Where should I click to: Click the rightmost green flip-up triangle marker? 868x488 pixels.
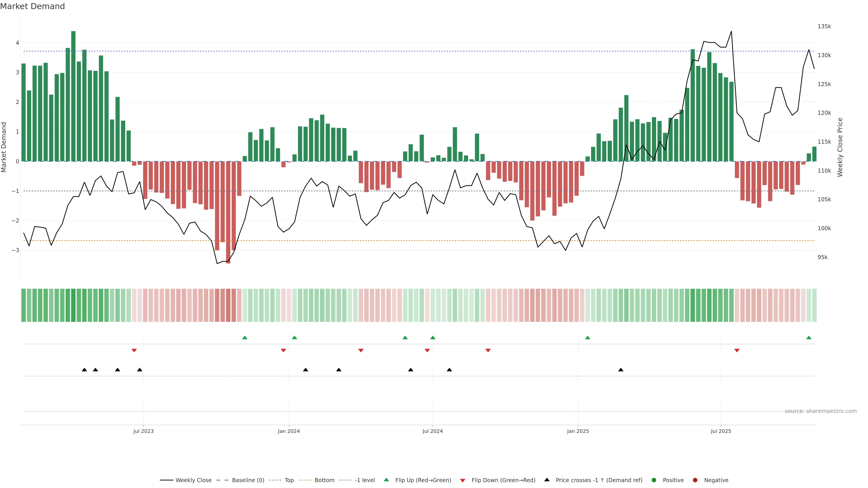coord(809,338)
